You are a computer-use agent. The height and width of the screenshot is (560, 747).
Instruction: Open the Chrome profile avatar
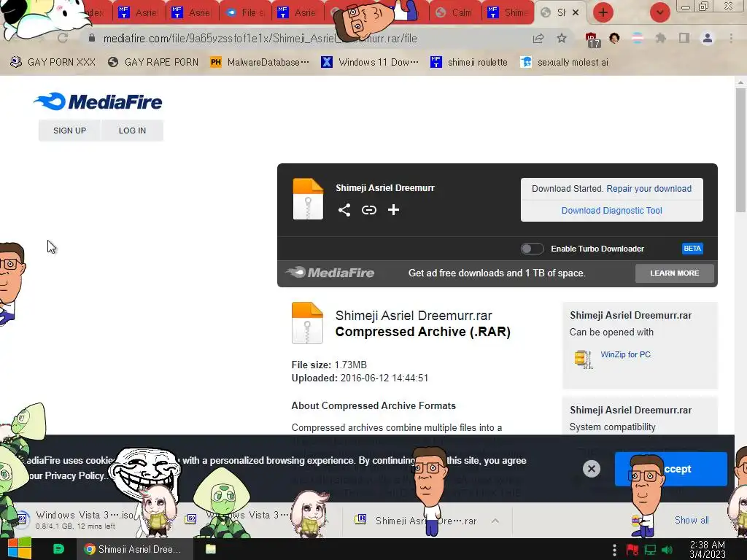[708, 38]
